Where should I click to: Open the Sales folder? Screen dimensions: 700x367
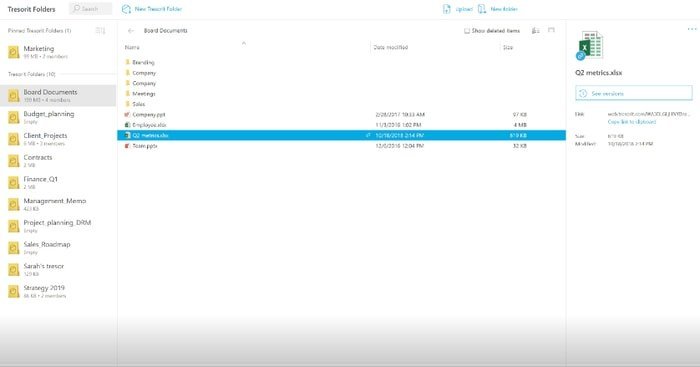click(138, 104)
